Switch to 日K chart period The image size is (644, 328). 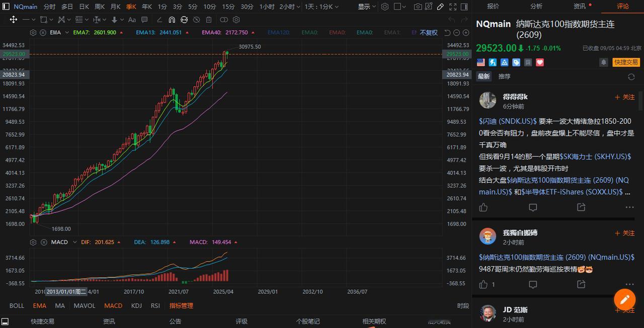pyautogui.click(x=84, y=7)
